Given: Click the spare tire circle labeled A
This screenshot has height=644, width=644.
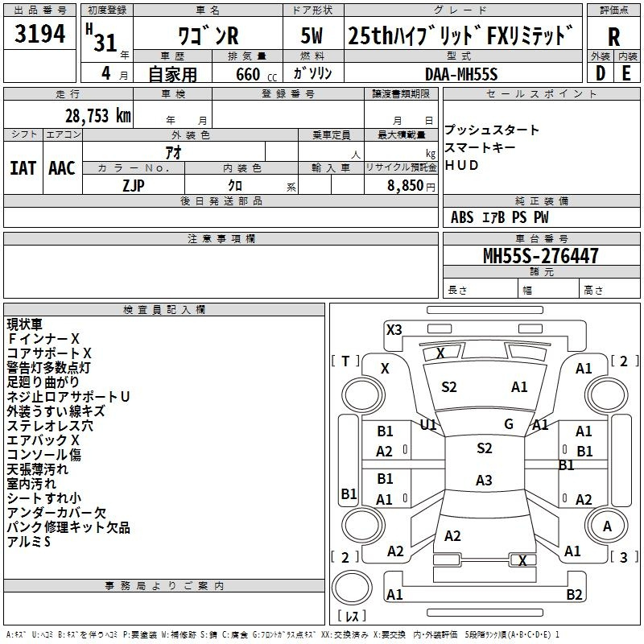Looking at the screenshot, I should 608,526.
